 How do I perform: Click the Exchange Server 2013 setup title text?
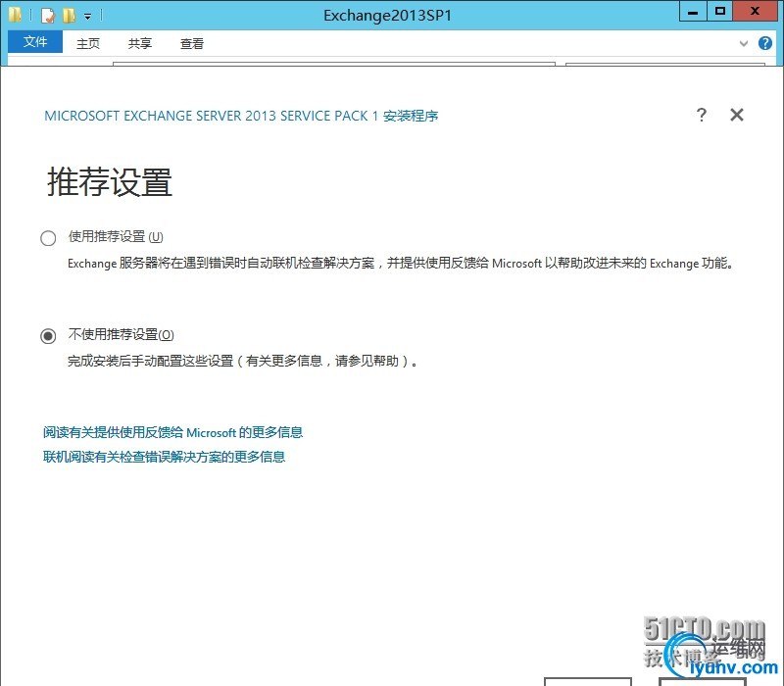[241, 116]
